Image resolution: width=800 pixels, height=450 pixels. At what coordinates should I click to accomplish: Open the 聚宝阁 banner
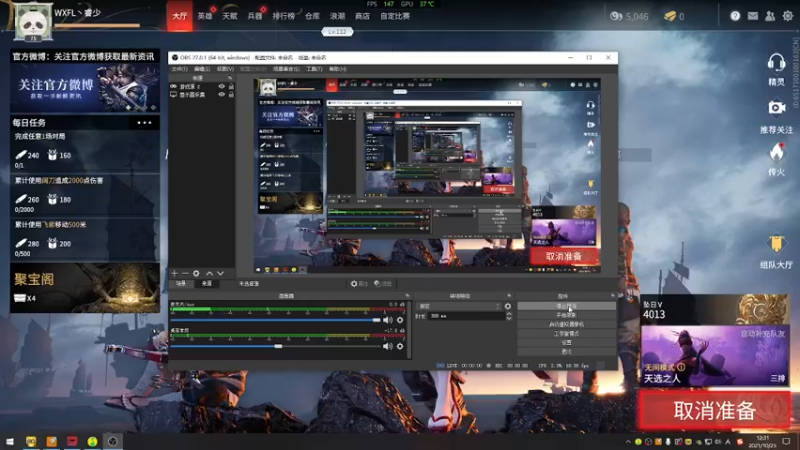click(85, 288)
